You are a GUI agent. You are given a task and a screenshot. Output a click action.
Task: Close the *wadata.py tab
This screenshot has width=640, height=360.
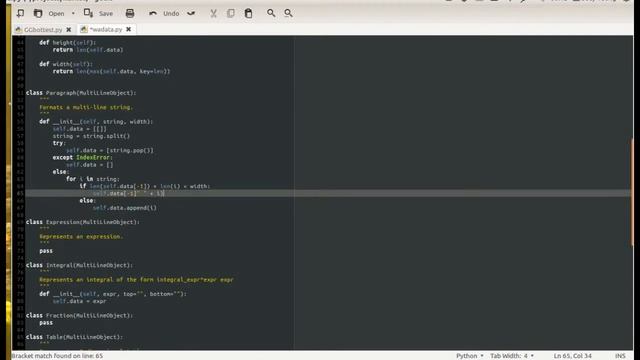point(129,29)
